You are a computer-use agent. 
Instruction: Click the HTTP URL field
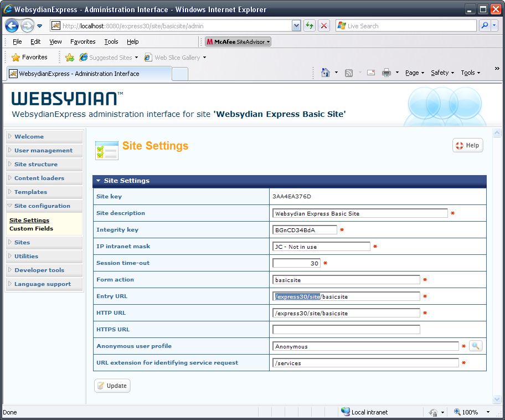coord(346,313)
